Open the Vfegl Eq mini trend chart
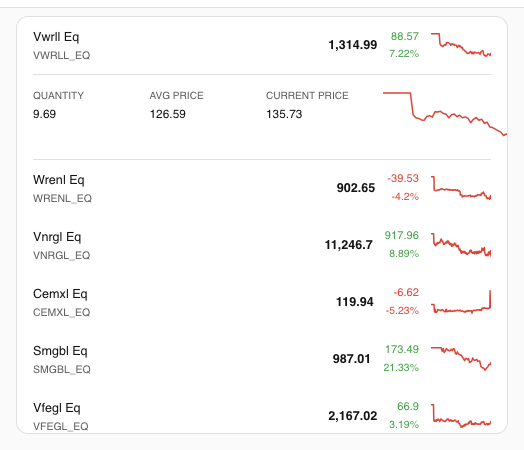The width and height of the screenshot is (524, 450). [x=461, y=416]
